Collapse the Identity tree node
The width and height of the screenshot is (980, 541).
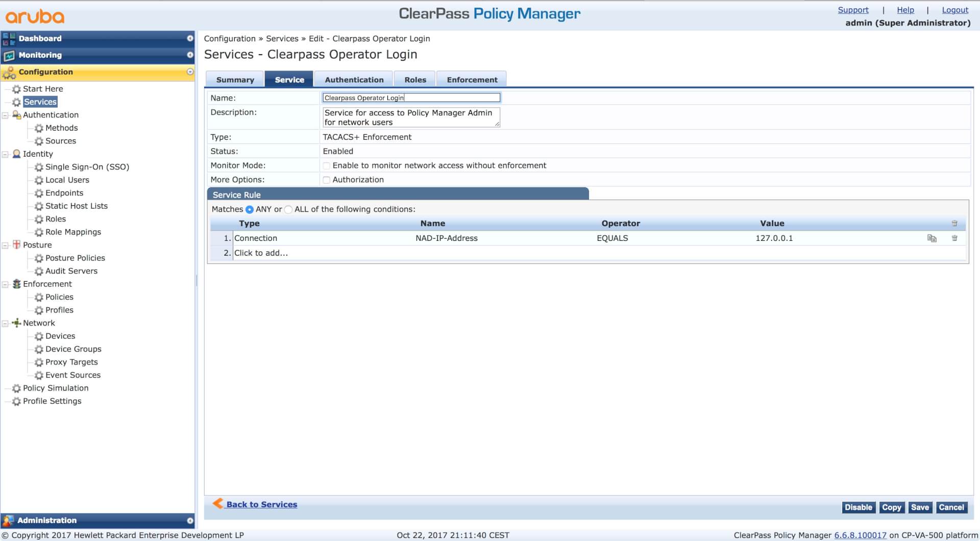pos(6,154)
